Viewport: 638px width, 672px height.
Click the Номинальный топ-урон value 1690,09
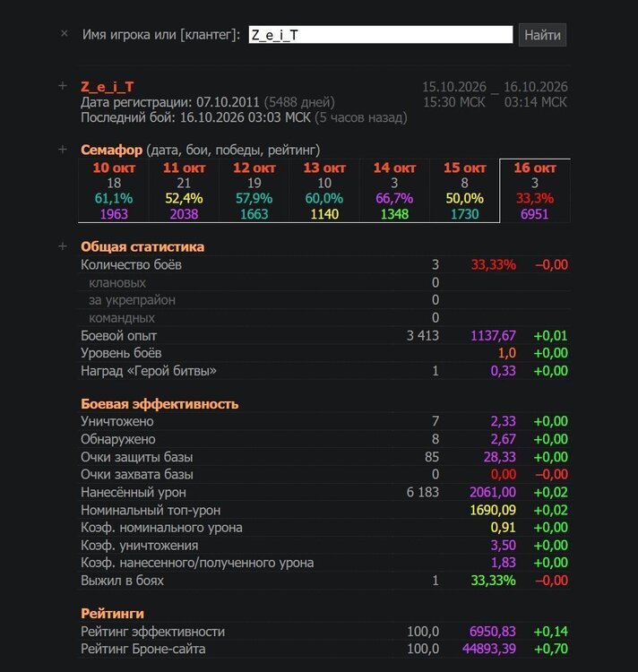tap(493, 510)
